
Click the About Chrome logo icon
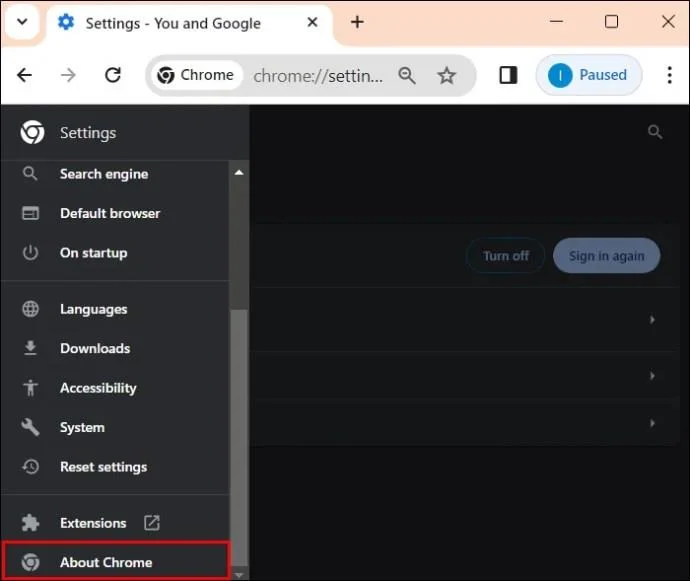(x=30, y=562)
